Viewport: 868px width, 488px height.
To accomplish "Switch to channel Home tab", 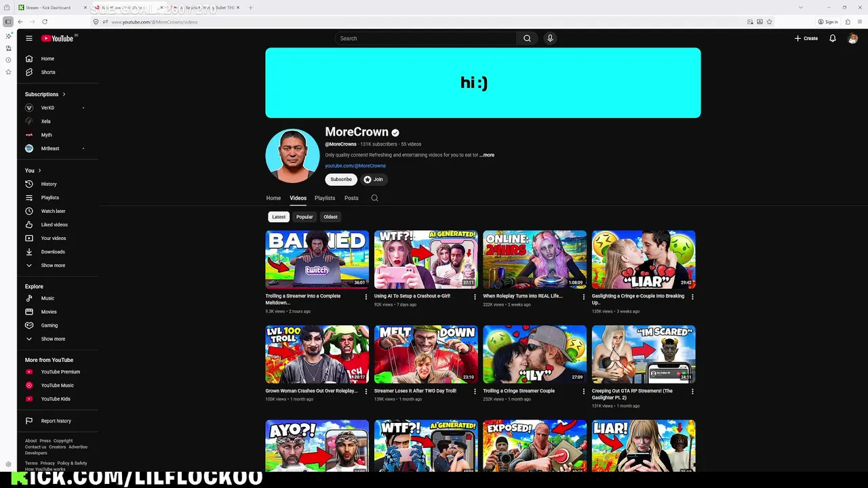I will [273, 198].
